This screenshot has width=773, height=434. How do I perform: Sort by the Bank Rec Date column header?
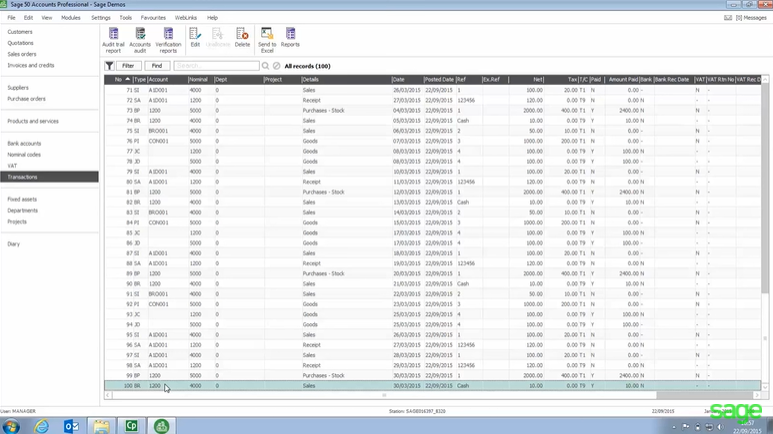pos(673,79)
